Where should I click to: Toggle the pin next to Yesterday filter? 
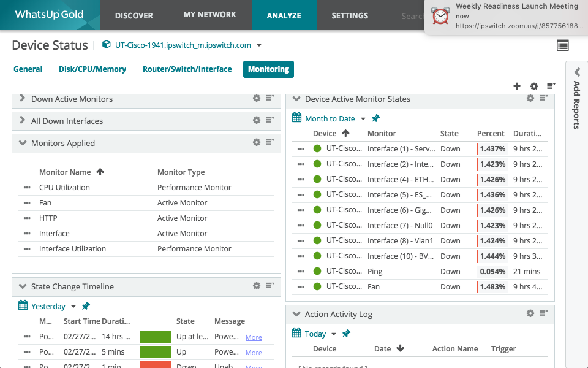(x=86, y=306)
